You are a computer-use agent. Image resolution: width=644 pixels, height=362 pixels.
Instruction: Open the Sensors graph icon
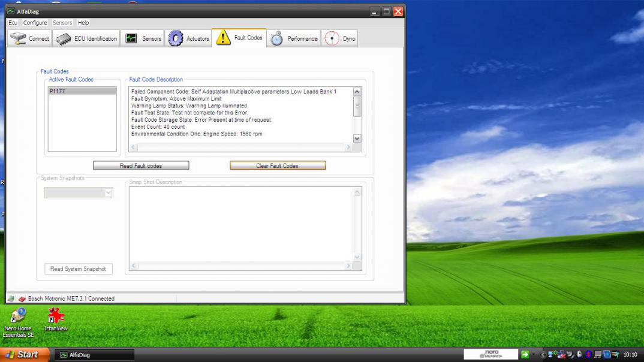131,38
